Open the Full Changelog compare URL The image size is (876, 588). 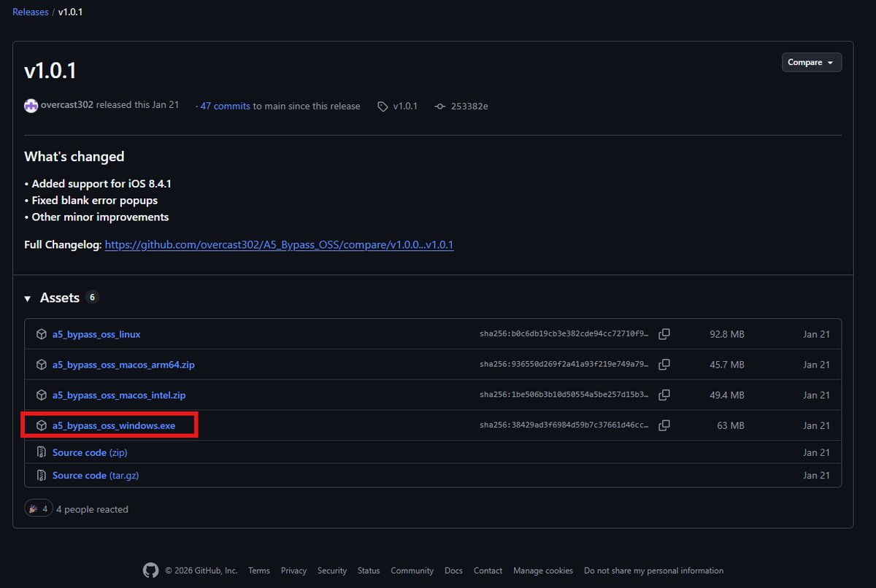point(279,245)
